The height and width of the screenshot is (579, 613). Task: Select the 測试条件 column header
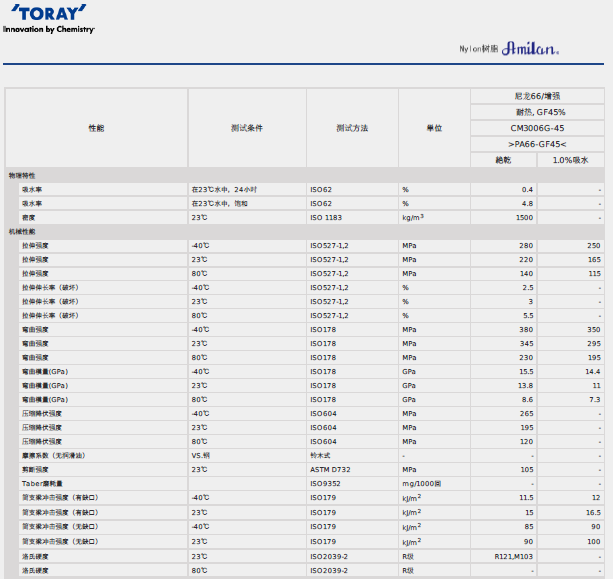click(246, 129)
